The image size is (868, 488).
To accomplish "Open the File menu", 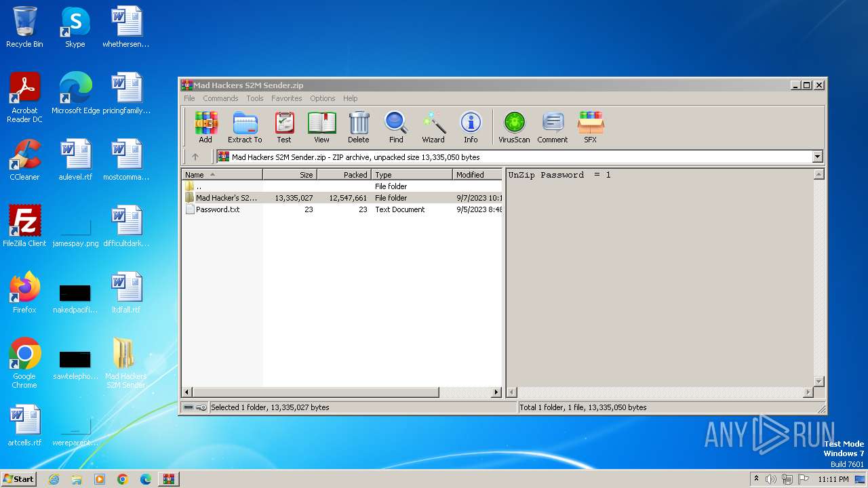I will 189,98.
